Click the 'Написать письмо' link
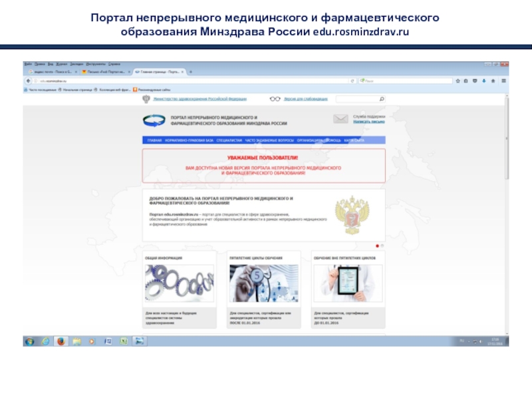The image size is (532, 399). point(369,122)
